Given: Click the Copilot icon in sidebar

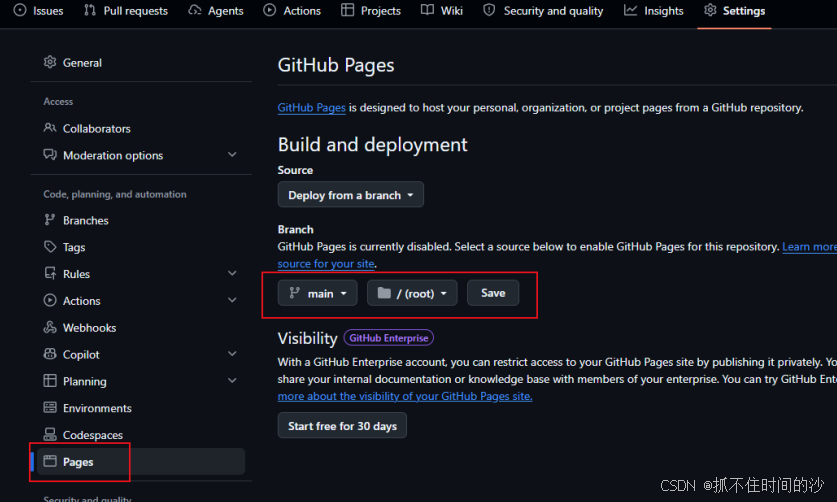Looking at the screenshot, I should pyautogui.click(x=50, y=354).
